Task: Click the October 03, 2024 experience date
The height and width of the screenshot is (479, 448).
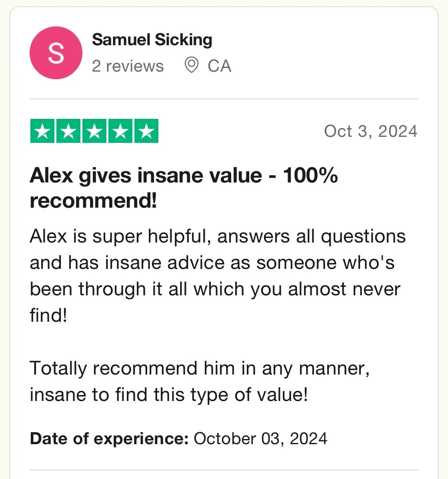Action: pos(260,439)
